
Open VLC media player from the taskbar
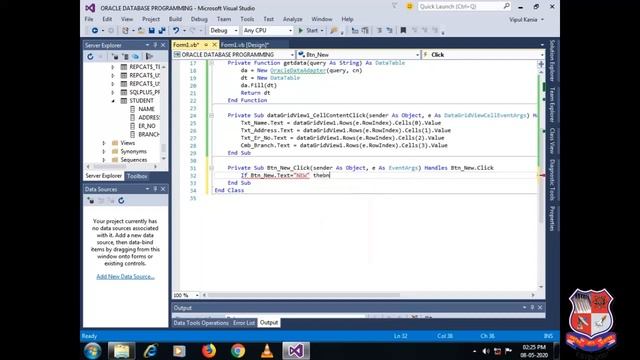click(267, 351)
